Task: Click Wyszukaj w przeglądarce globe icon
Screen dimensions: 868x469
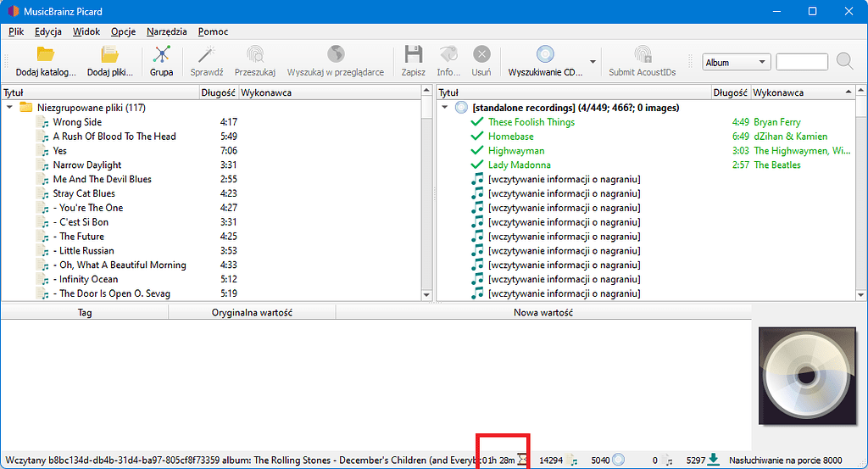Action: [x=336, y=54]
